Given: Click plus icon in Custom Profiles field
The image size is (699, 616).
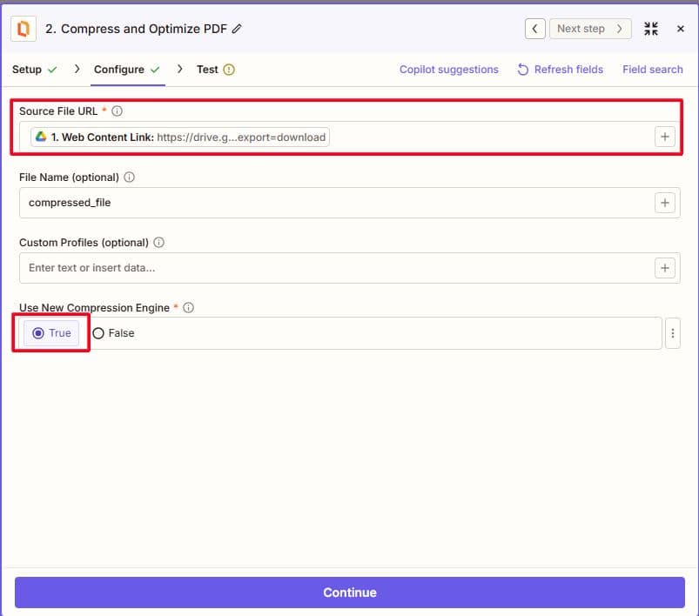Looking at the screenshot, I should coord(665,268).
